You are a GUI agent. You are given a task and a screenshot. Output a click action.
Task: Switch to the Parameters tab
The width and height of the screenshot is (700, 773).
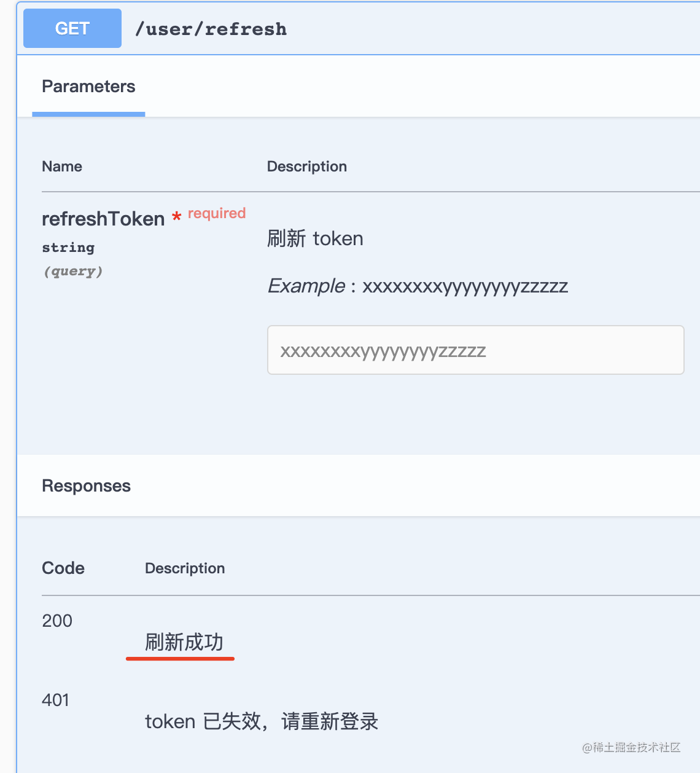(88, 87)
